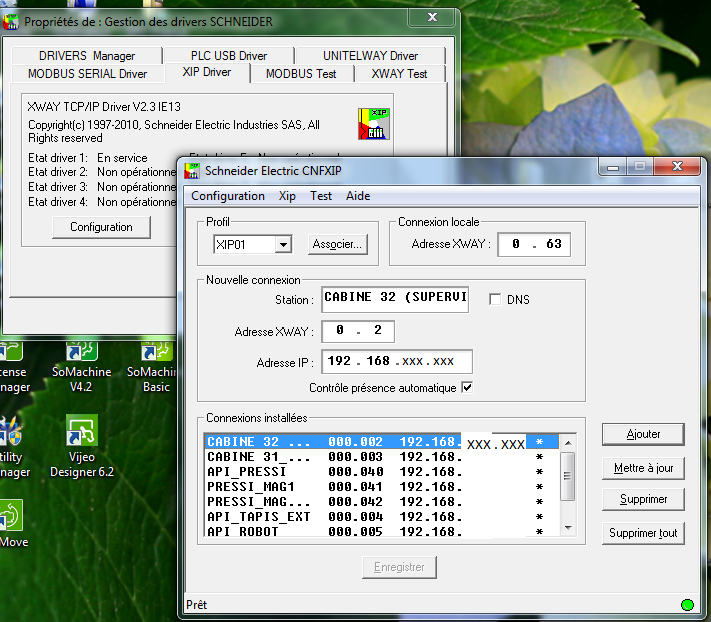Close the Schneider Electric CNFXIP window
The height and width of the screenshot is (622, 711).
coord(677,166)
